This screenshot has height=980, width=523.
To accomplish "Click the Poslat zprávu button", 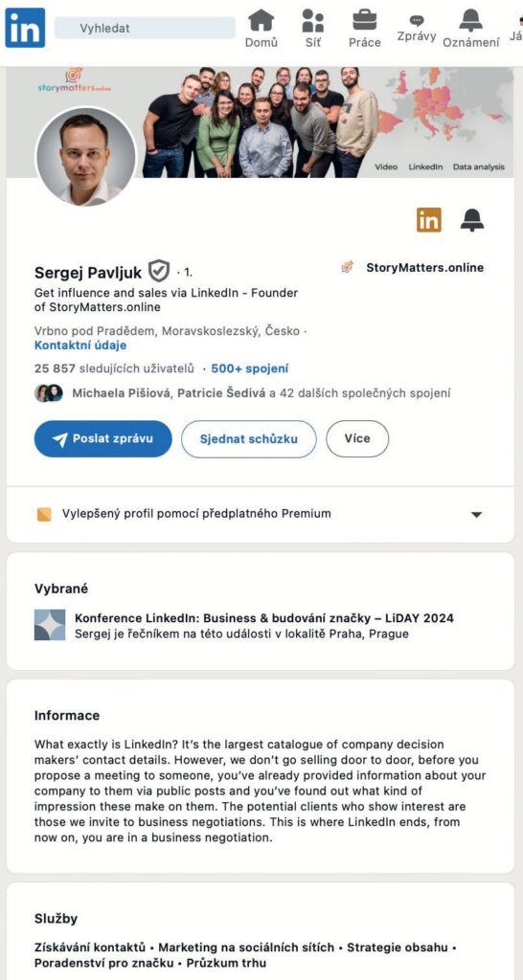I will [103, 438].
